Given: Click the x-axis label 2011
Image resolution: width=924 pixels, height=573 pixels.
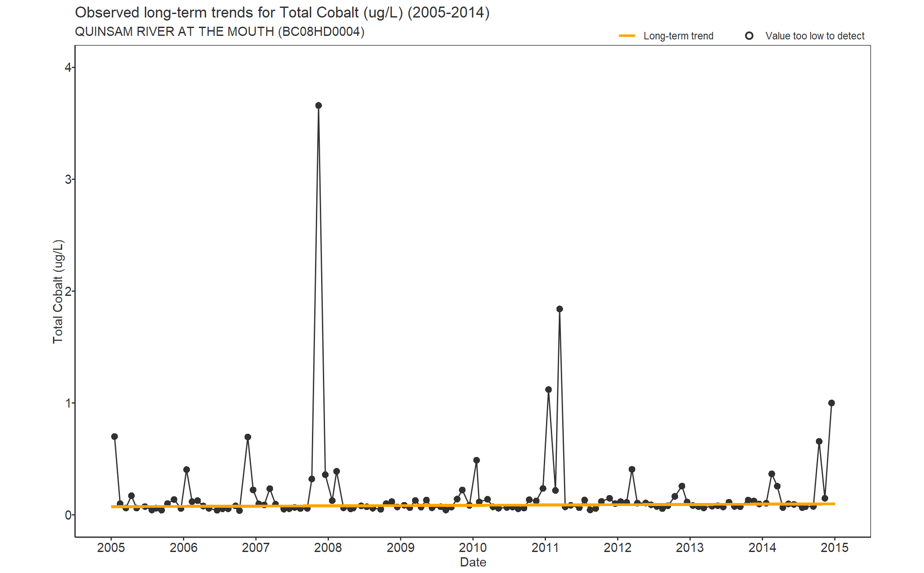Looking at the screenshot, I should pyautogui.click(x=545, y=548).
